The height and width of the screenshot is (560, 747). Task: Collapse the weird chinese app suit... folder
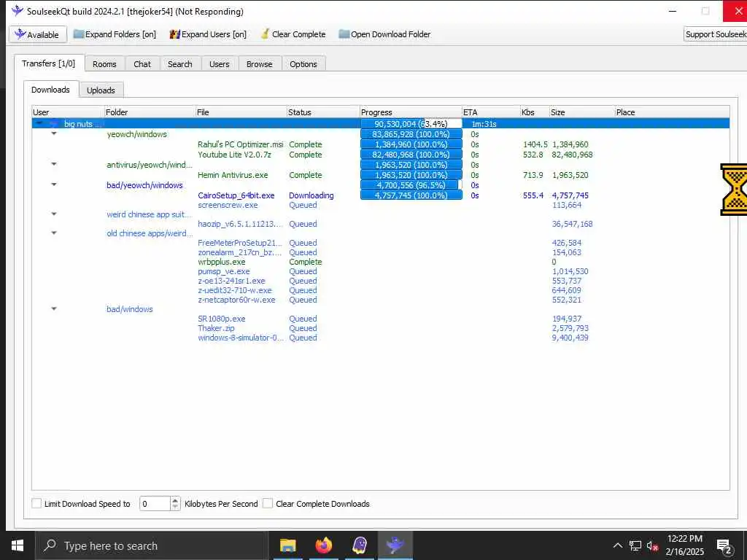tap(54, 214)
